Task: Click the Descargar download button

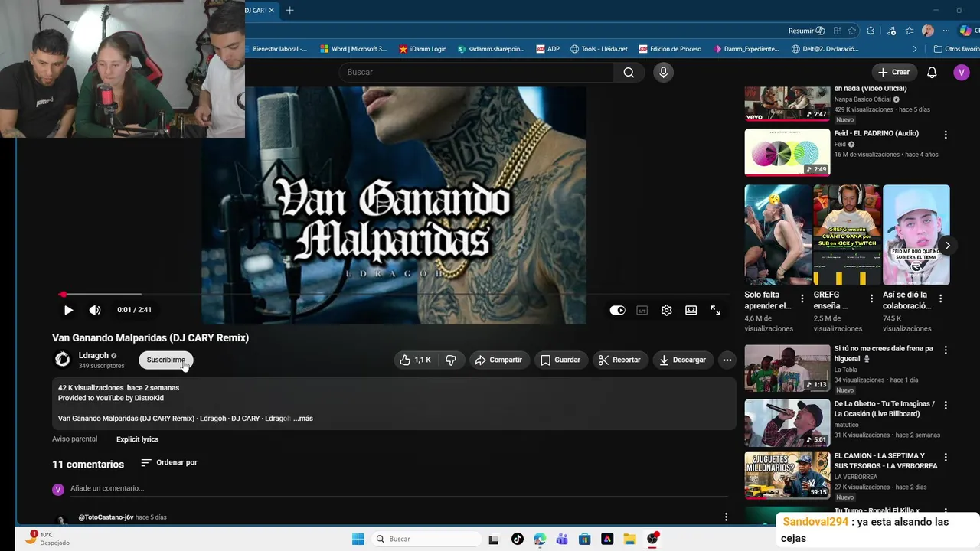Action: [x=683, y=360]
